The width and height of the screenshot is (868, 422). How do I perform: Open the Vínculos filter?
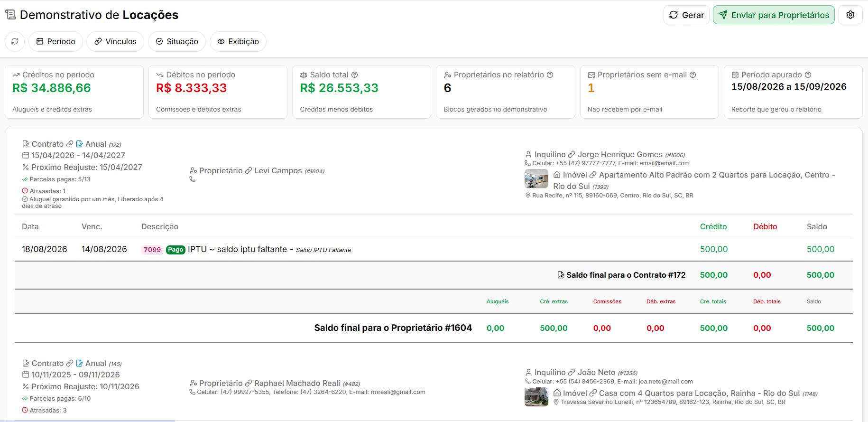(115, 41)
